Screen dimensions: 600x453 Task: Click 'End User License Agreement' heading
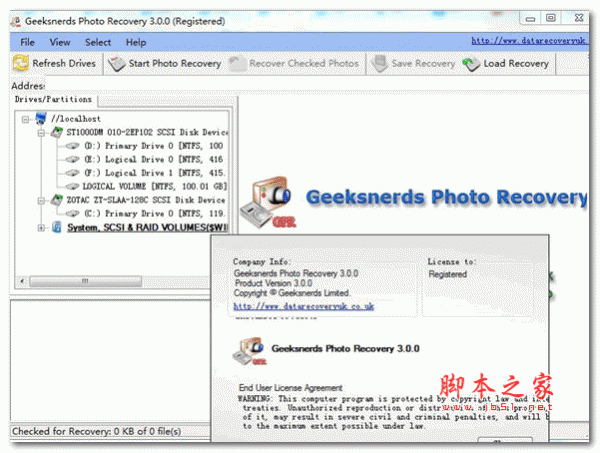291,388
